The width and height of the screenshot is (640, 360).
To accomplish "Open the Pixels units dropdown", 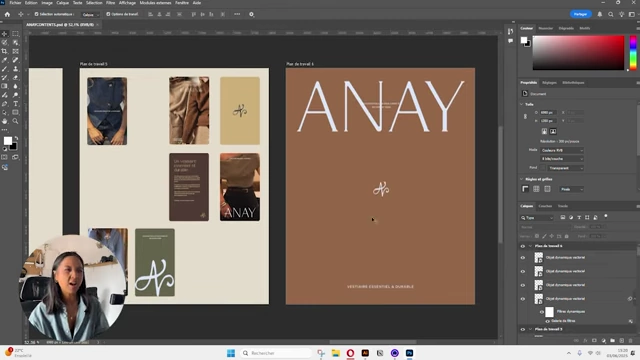I will click(x=571, y=189).
